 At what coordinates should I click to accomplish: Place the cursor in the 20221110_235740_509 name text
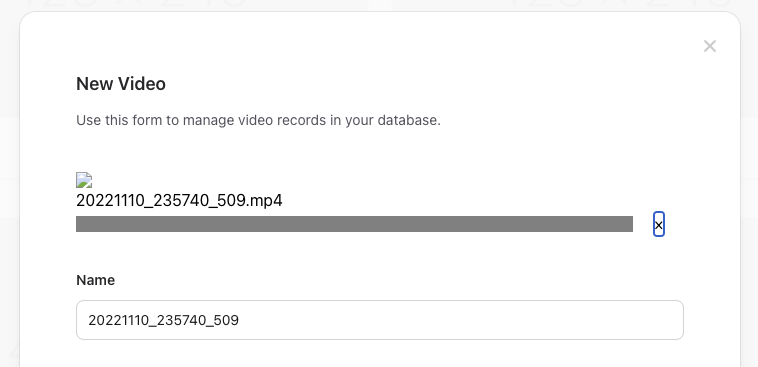(x=163, y=320)
